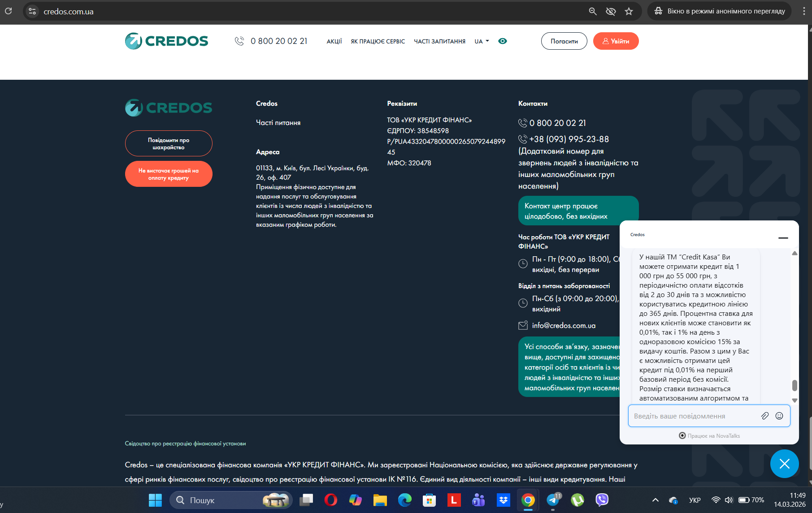The height and width of the screenshot is (513, 812).
Task: Open Task View on the taskbar
Action: [x=307, y=500]
